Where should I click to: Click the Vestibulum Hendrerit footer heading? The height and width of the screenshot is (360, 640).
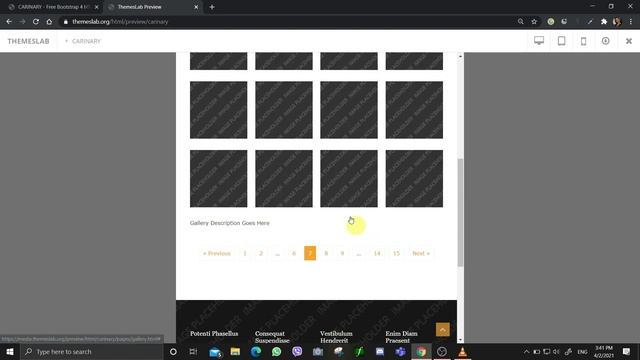click(336, 337)
